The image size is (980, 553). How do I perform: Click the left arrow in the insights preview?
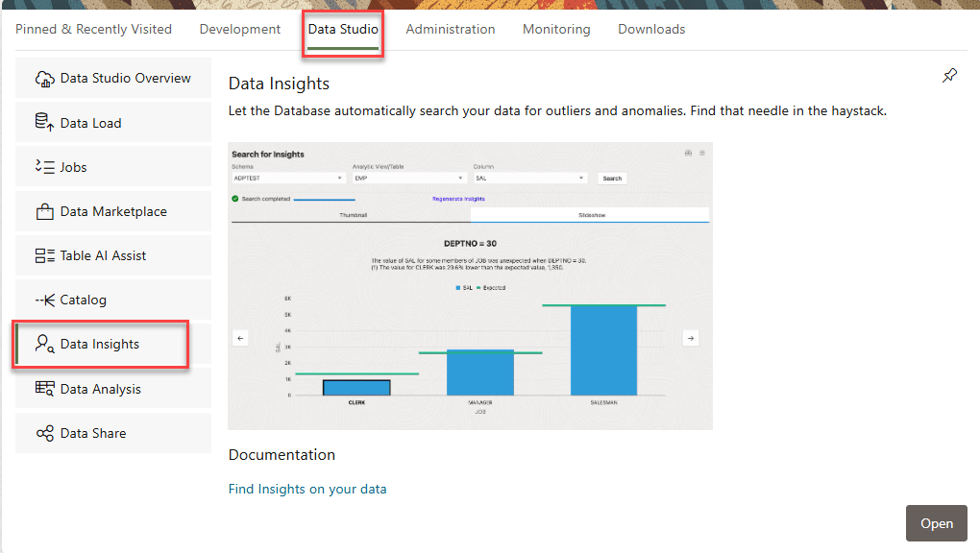[x=239, y=338]
